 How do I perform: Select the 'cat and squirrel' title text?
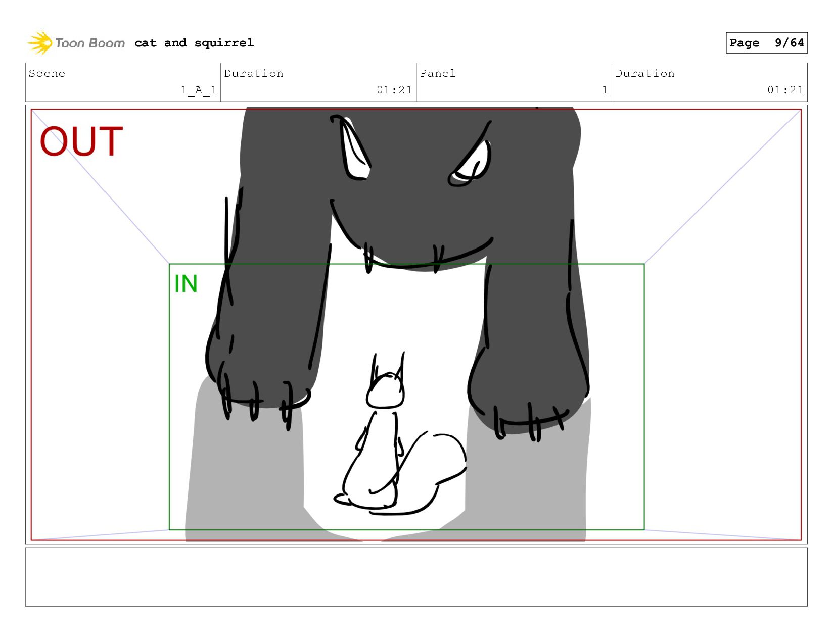(194, 43)
